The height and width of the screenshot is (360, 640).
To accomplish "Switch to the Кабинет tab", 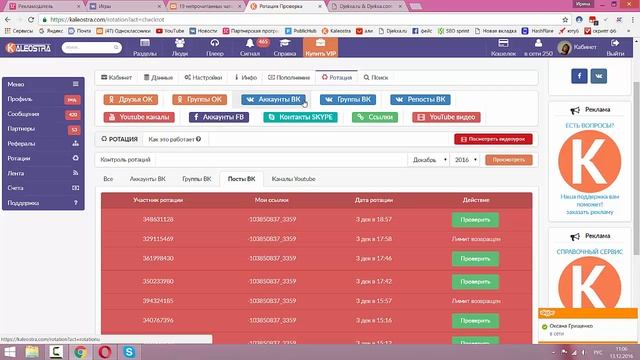I will point(116,78).
